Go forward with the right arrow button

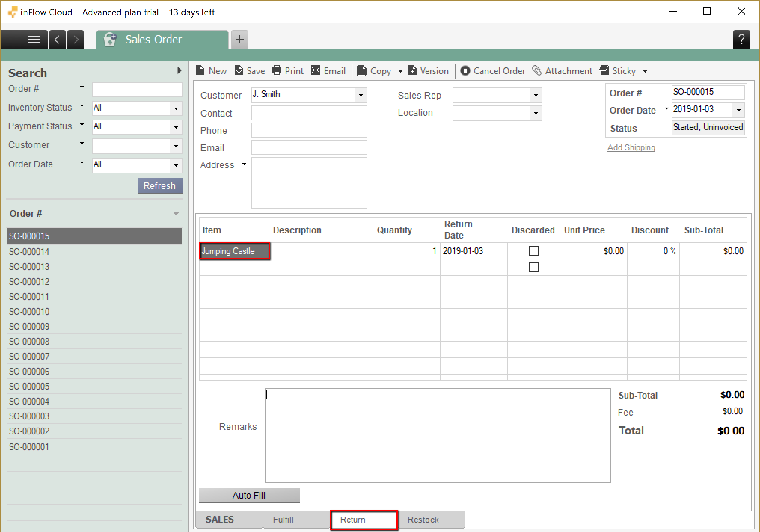76,39
